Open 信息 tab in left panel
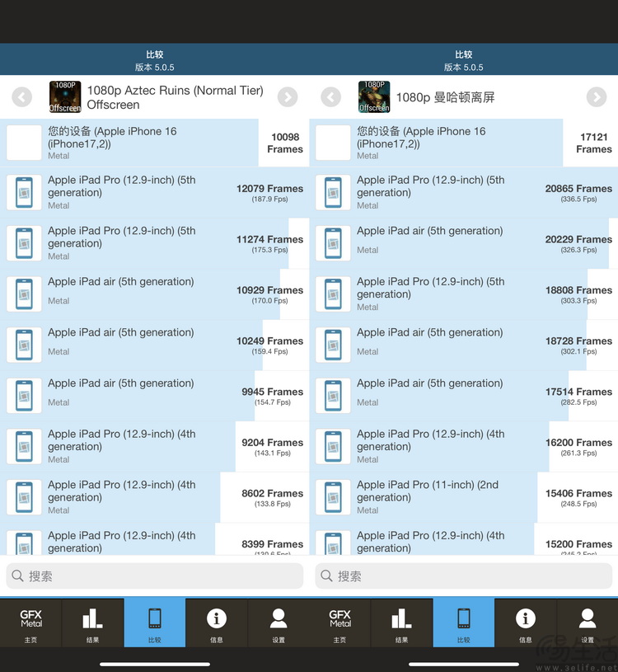618x672 pixels. click(216, 623)
